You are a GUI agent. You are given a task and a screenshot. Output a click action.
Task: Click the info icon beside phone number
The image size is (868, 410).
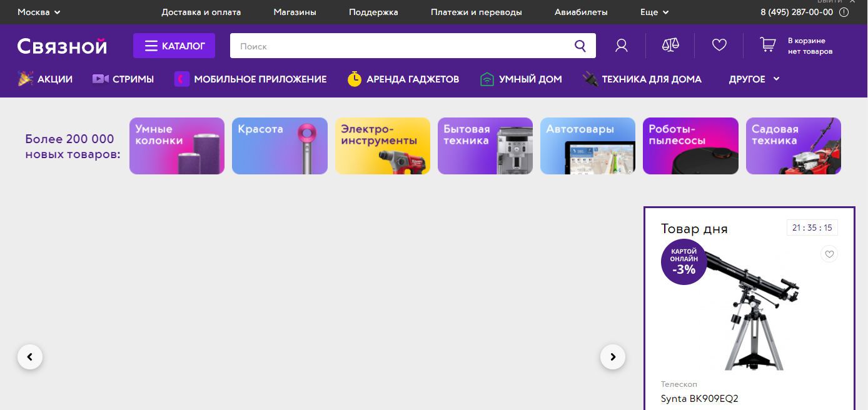(x=844, y=12)
